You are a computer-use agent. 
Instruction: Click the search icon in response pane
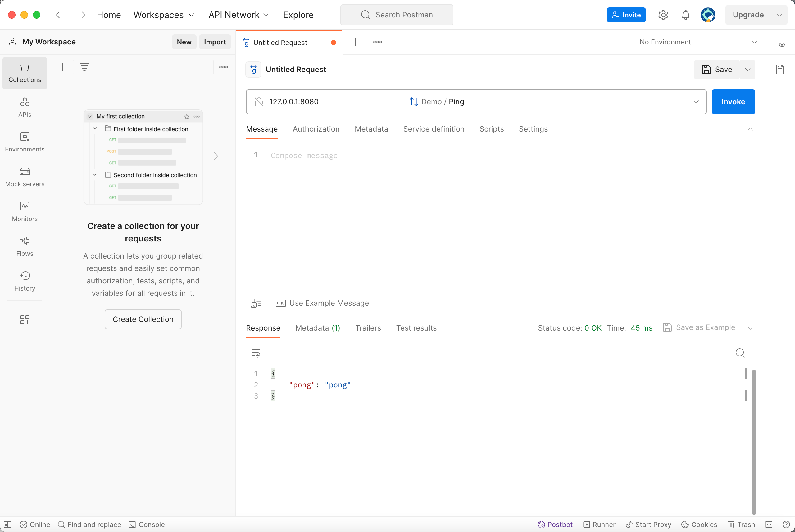(740, 353)
